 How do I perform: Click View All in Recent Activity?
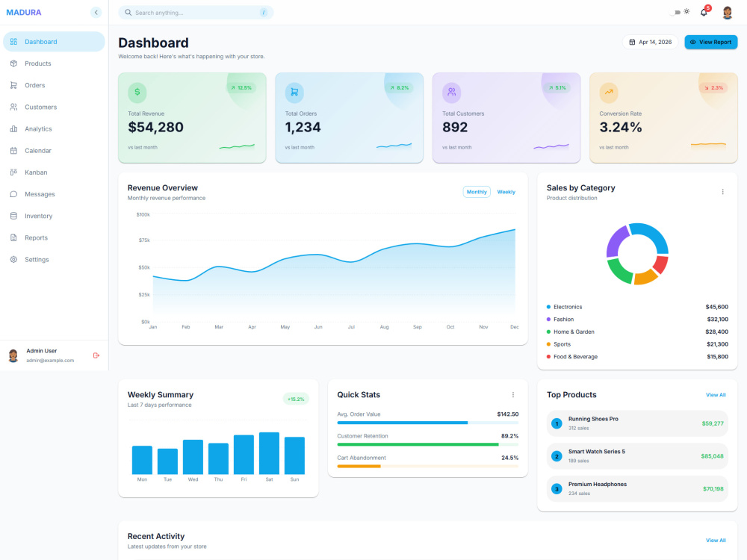[x=716, y=540]
